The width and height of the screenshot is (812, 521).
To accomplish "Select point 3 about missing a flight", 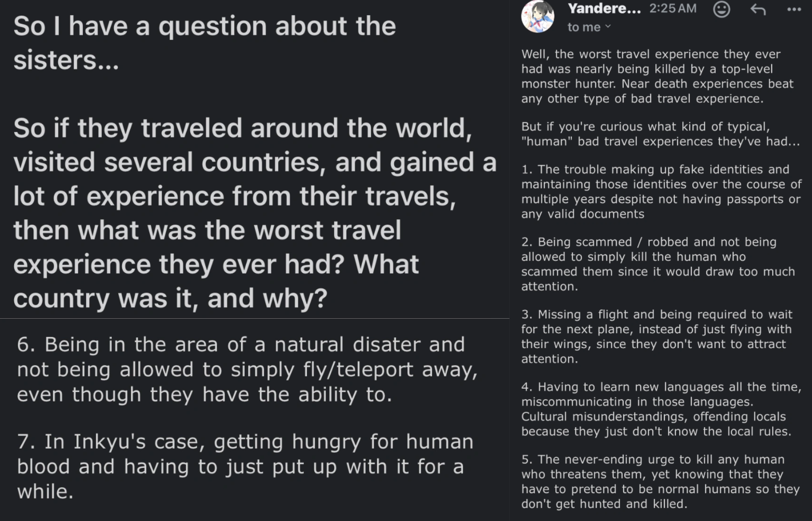I will [657, 336].
